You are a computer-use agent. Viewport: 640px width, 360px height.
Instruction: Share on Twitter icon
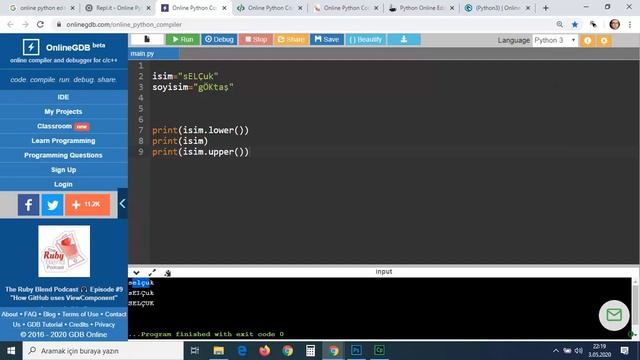pyautogui.click(x=52, y=204)
